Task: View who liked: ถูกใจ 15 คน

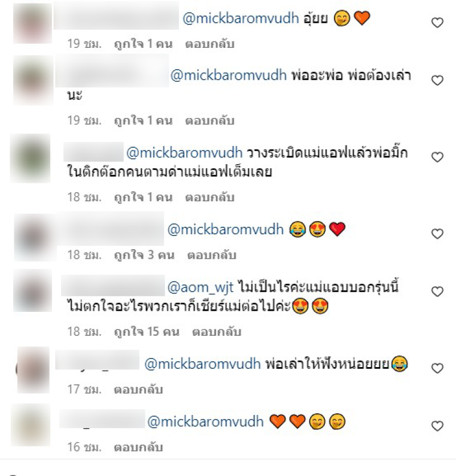Action: (146, 332)
